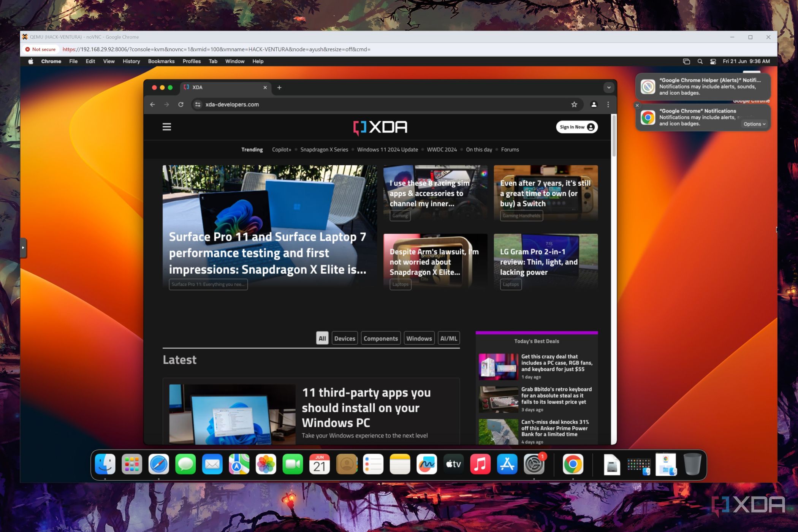Open Control Center in macOS menu bar
This screenshot has width=798, height=532.
(x=713, y=61)
